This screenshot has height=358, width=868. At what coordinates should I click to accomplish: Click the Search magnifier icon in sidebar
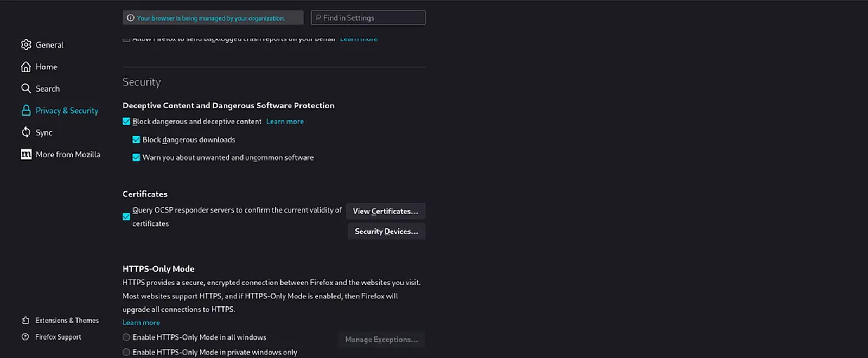point(26,88)
